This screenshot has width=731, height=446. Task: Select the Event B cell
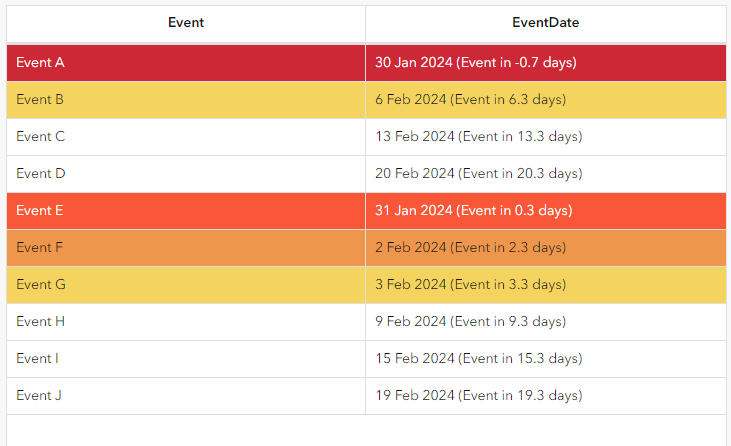(x=41, y=100)
